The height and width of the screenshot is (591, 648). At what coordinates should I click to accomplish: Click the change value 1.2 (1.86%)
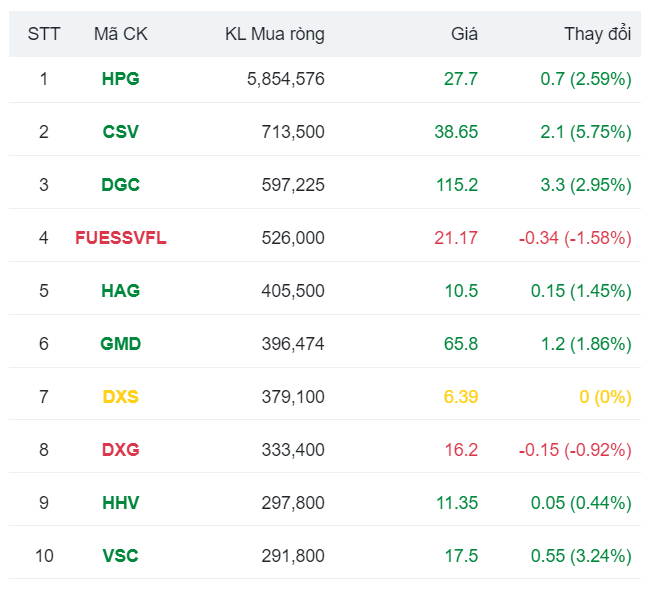tap(586, 344)
